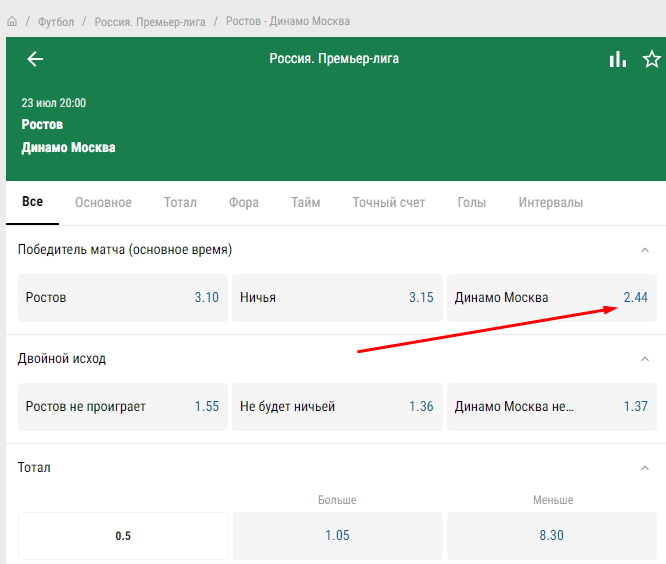Viewport: 666px width, 564px height.
Task: Add match to favorites with star icon
Action: click(652, 59)
